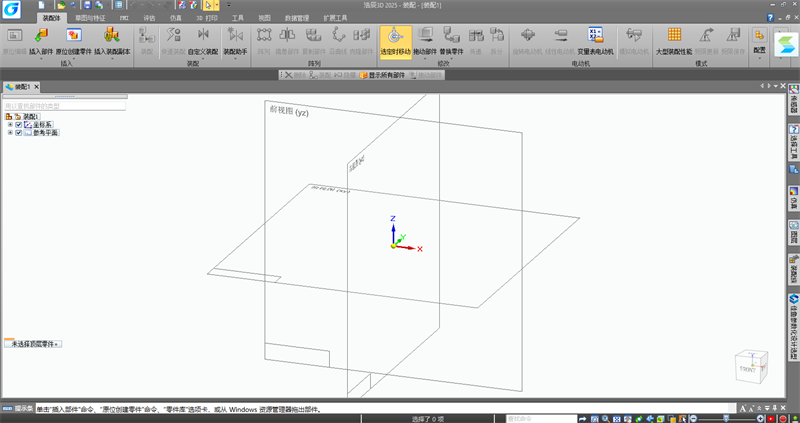Close the 装配1 document tab
This screenshot has height=423, width=800.
(x=36, y=87)
